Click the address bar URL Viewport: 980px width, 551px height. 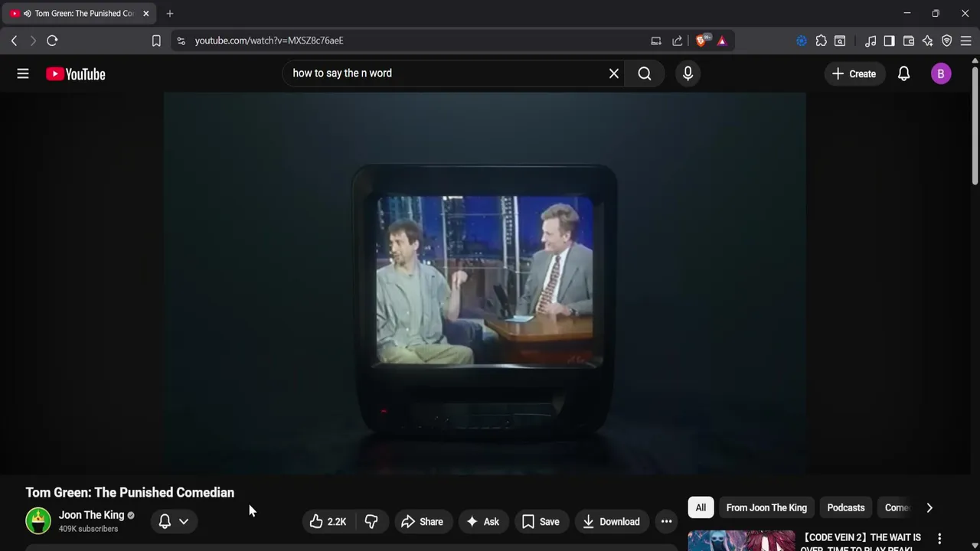click(269, 41)
